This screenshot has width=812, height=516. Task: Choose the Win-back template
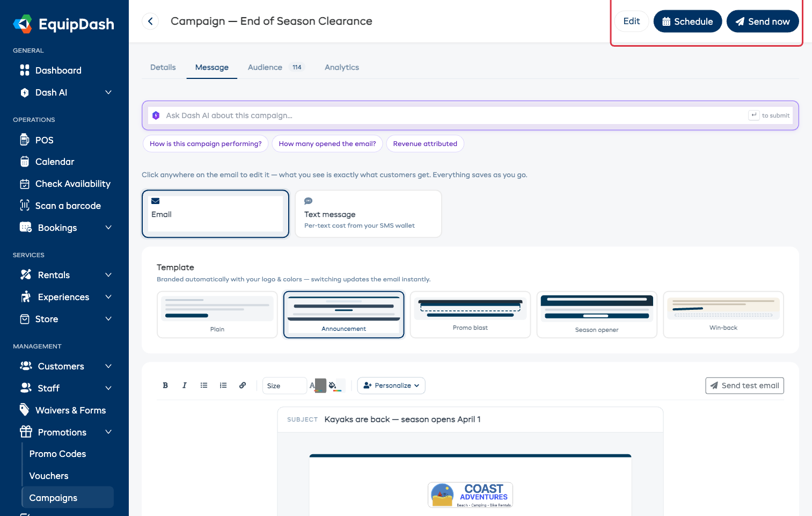click(723, 315)
